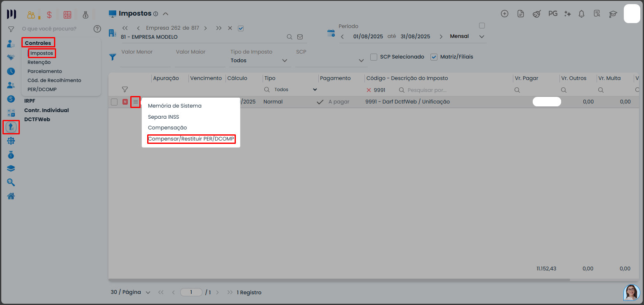
Task: Select the tax row checkbox
Action: coord(114,102)
